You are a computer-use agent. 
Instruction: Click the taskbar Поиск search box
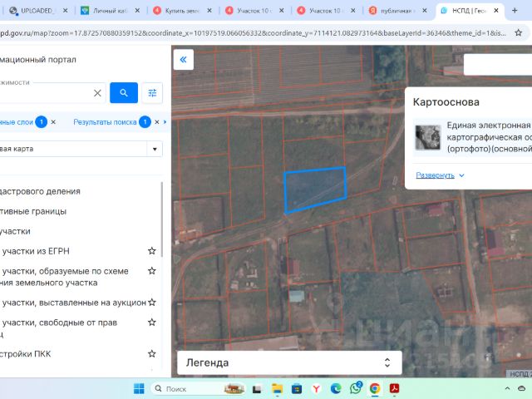click(198, 388)
